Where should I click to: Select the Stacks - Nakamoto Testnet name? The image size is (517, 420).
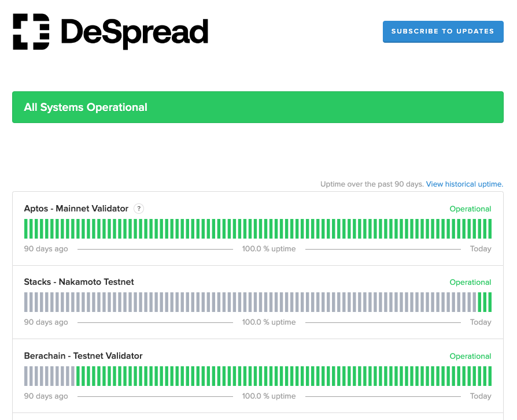coord(79,282)
